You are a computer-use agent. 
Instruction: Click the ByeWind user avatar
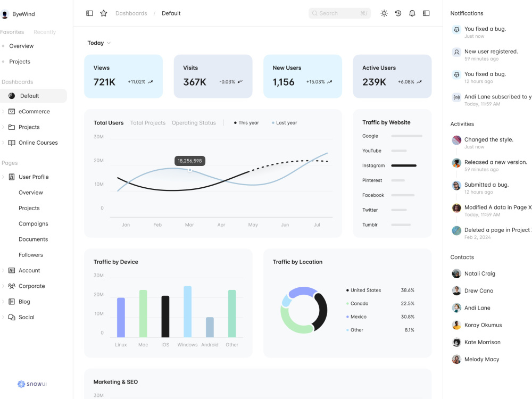(x=5, y=14)
